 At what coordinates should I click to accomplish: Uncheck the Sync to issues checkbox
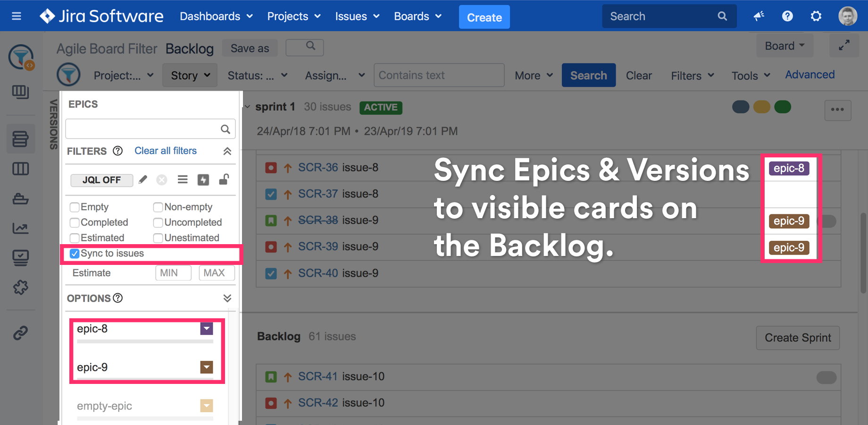click(75, 254)
